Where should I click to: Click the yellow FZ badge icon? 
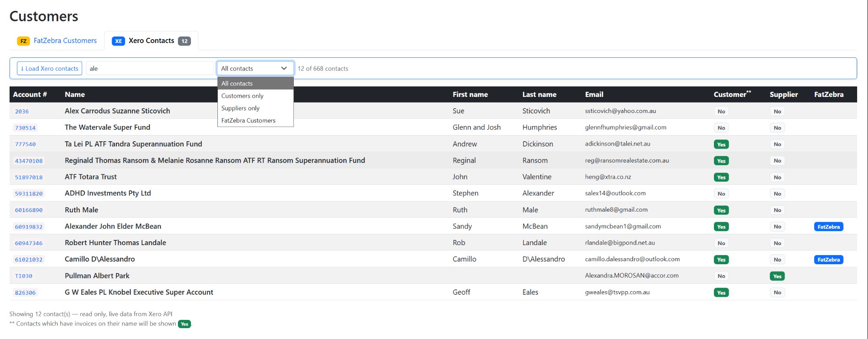23,41
